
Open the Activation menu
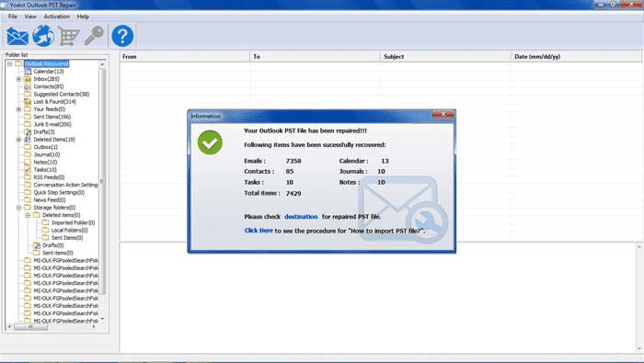(57, 17)
